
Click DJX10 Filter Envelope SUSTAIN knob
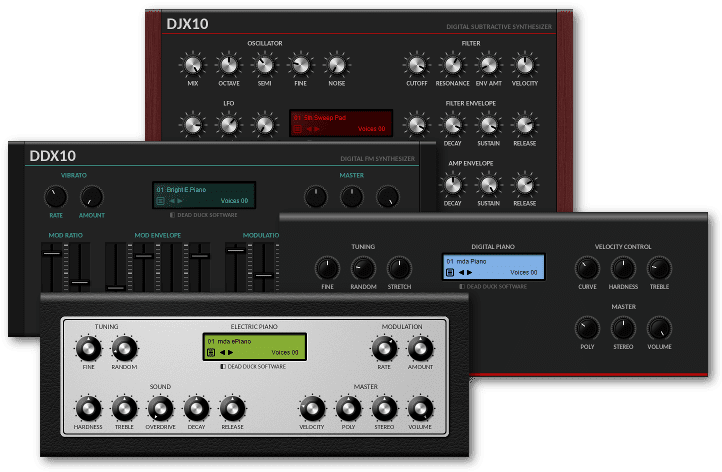click(489, 125)
